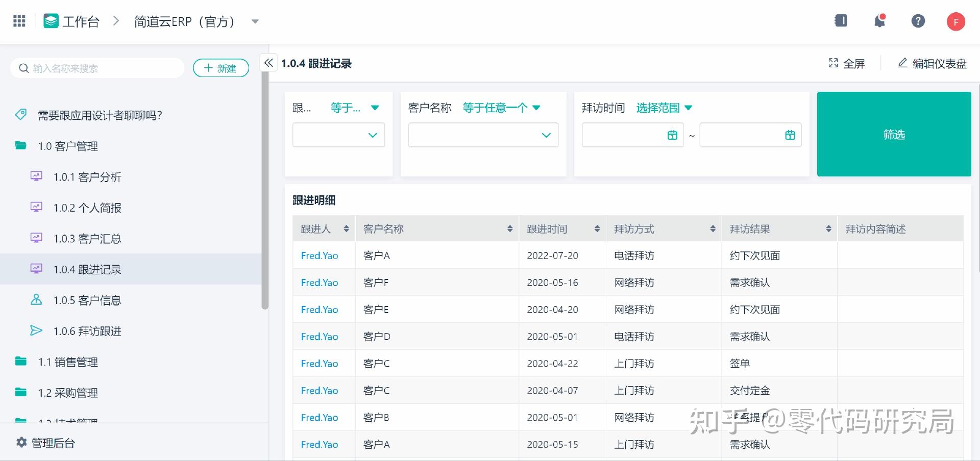
Task: Open the app launcher grid icon
Action: (x=19, y=20)
